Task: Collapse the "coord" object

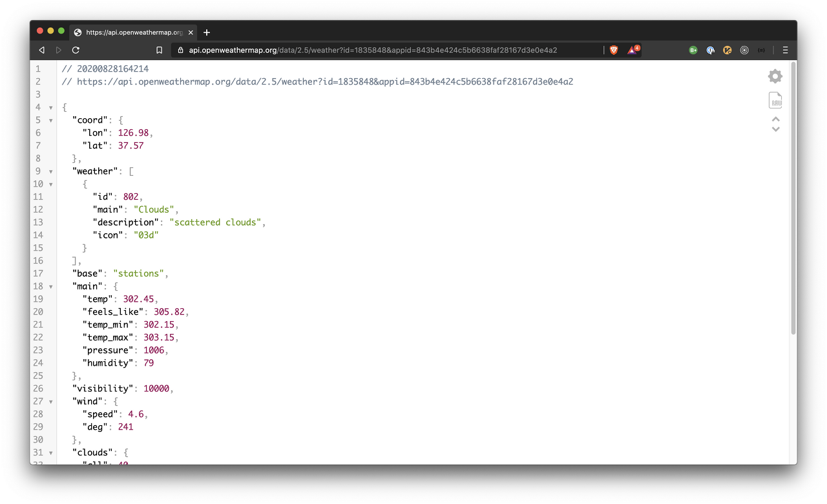Action: click(50, 120)
